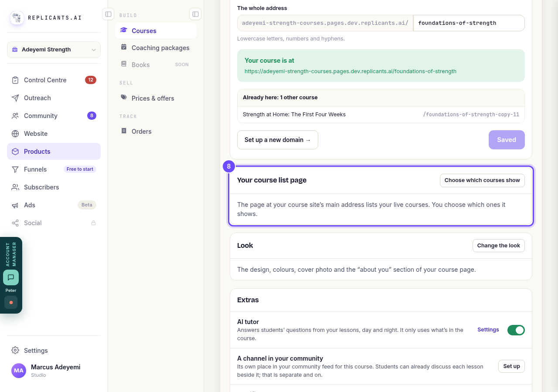
Task: Click Change the look button
Action: tap(498, 246)
